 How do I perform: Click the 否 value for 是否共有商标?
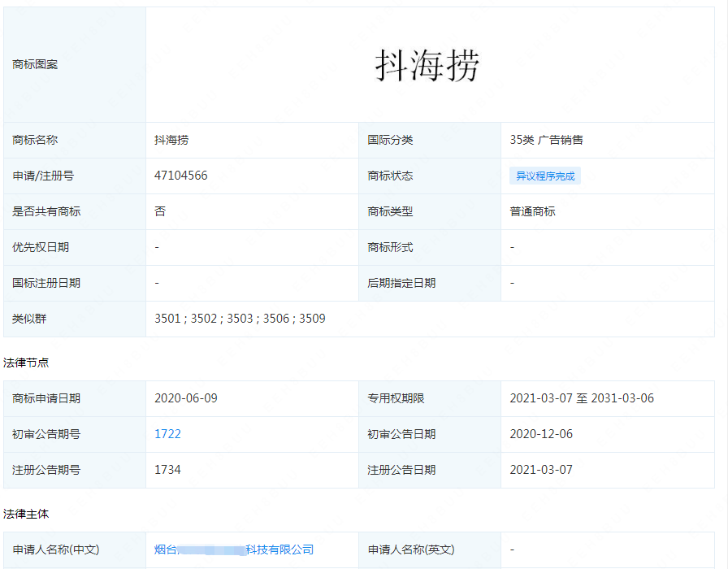(x=160, y=211)
